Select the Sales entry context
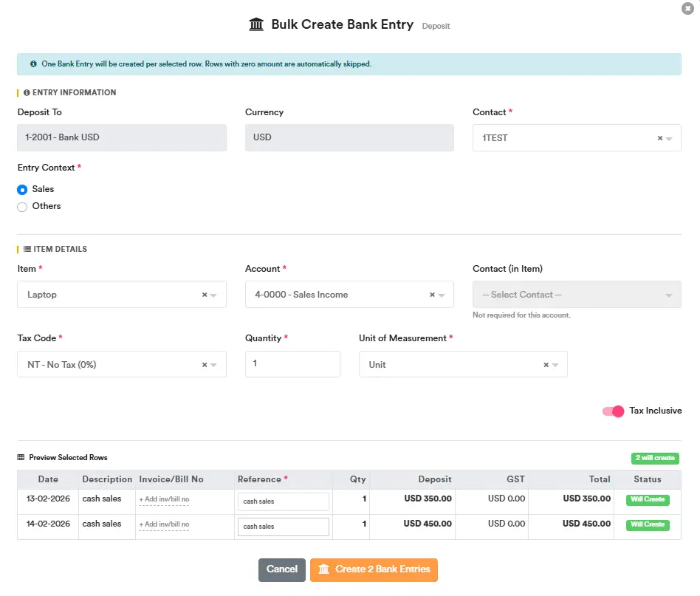 pos(22,190)
